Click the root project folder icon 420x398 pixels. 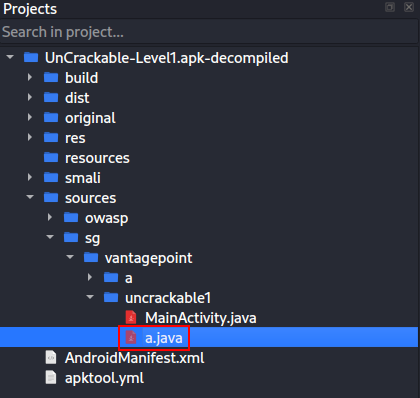tap(31, 57)
